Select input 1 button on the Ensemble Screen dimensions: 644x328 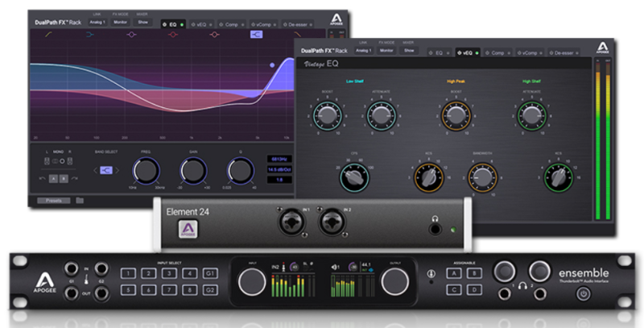pos(128,274)
